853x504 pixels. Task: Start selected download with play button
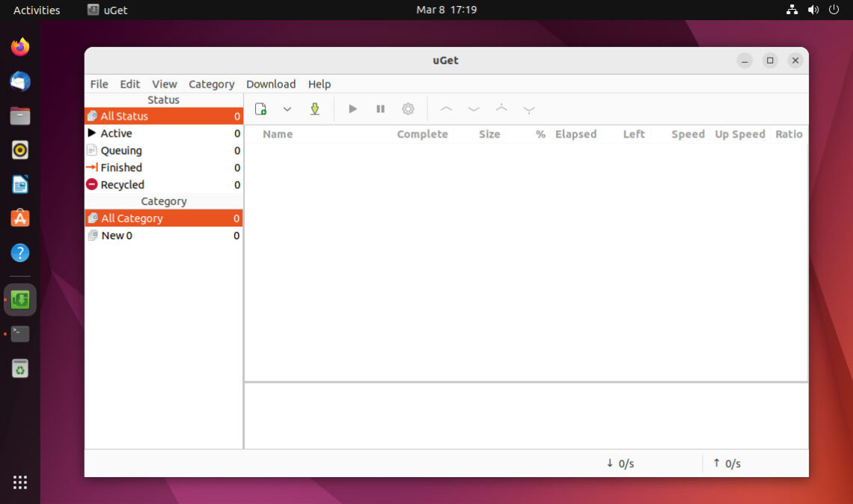(352, 109)
